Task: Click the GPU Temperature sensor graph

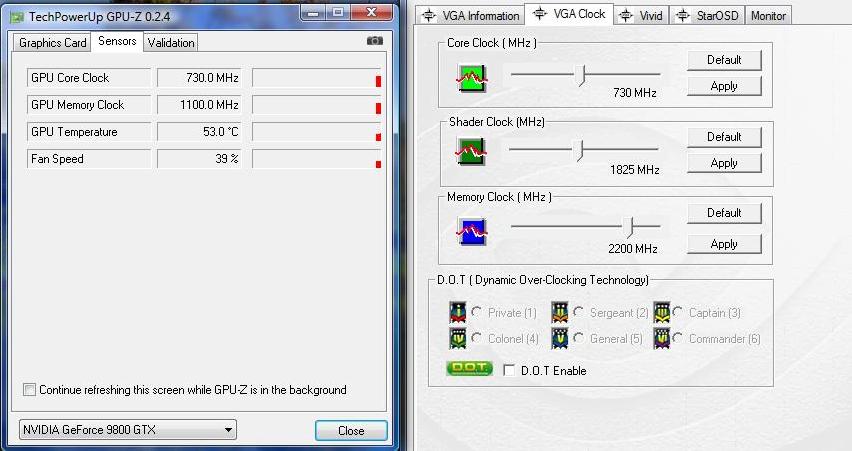Action: pyautogui.click(x=317, y=132)
